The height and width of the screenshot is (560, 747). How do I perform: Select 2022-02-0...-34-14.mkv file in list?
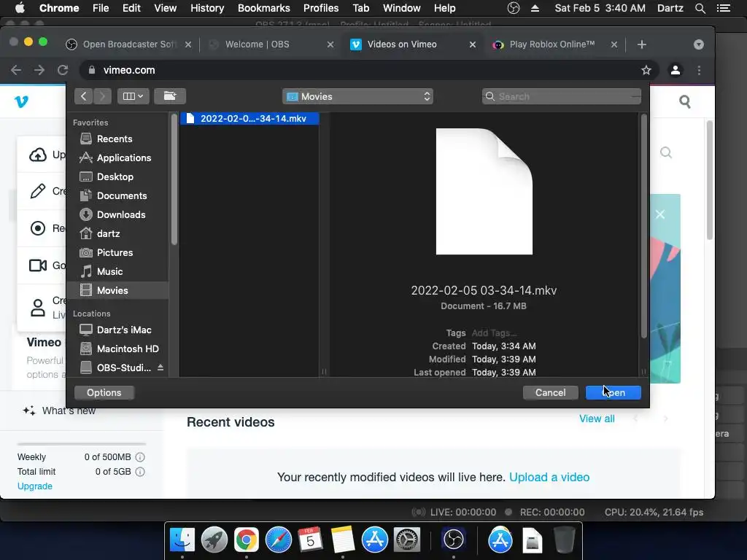coord(249,119)
